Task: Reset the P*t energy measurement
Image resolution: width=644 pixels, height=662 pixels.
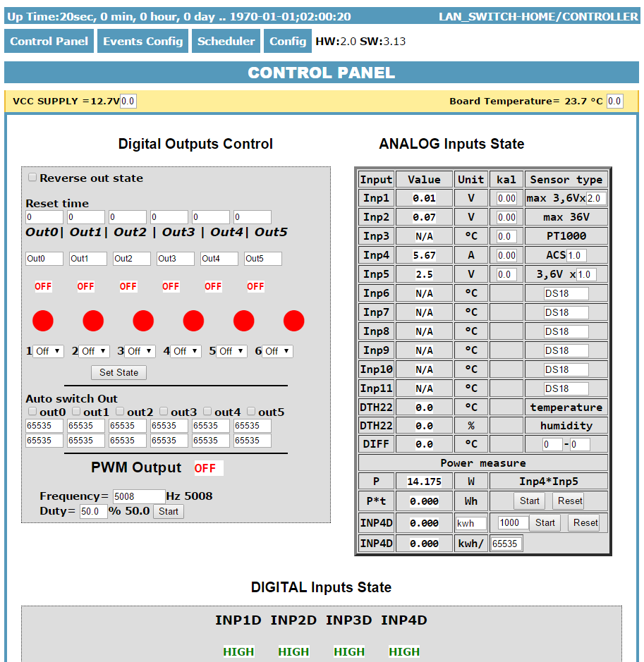Action: (x=570, y=501)
